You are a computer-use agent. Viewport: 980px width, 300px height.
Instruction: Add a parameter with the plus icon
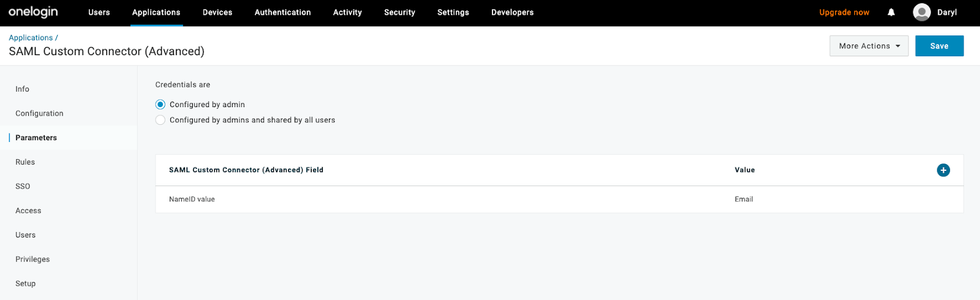click(943, 170)
